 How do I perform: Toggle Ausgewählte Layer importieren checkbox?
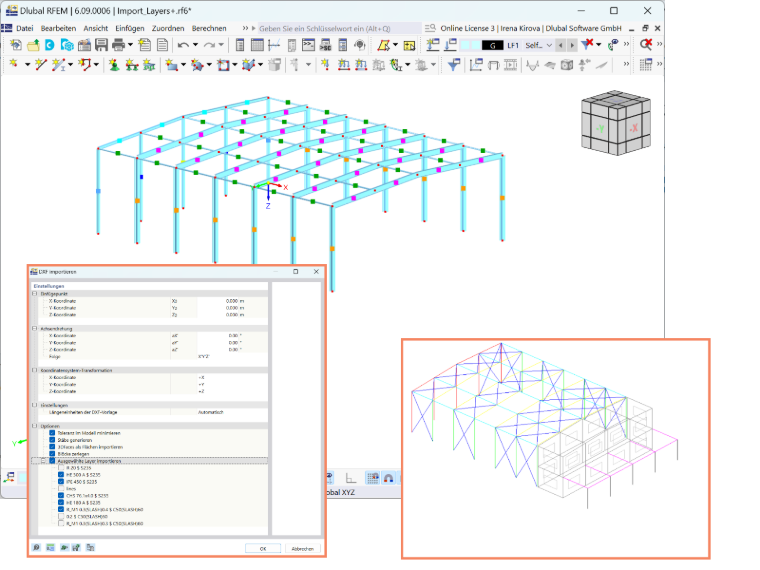click(52, 461)
